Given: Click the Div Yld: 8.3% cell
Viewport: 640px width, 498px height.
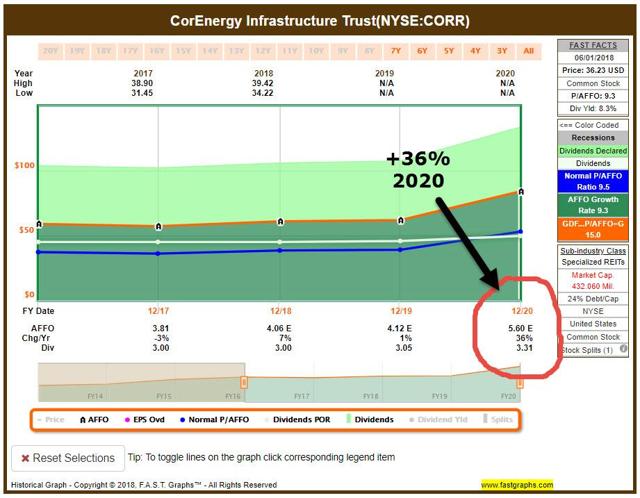Looking at the screenshot, I should [593, 109].
